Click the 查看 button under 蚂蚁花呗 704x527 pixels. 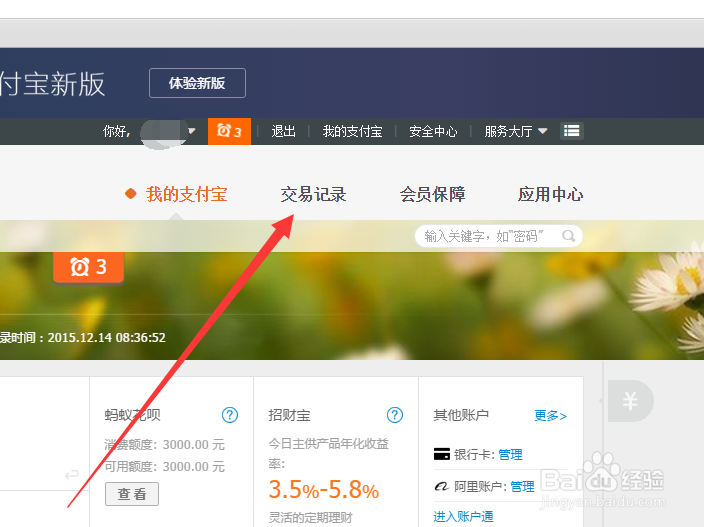coord(132,494)
